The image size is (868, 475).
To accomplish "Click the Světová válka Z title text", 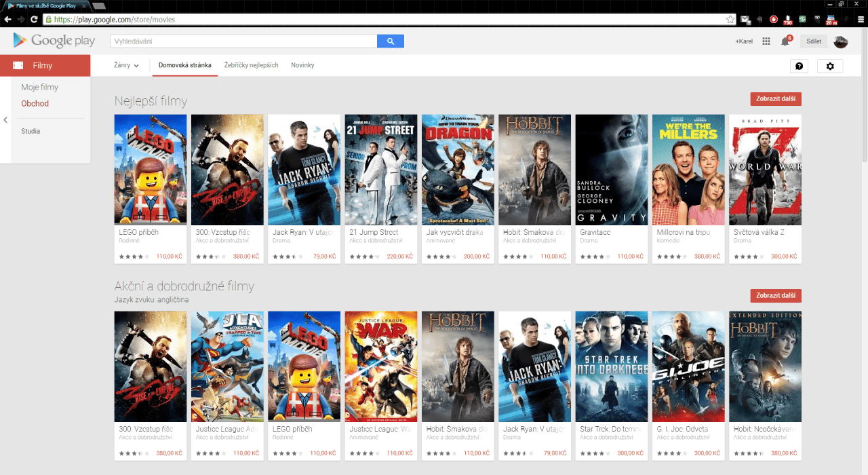I will pyautogui.click(x=759, y=232).
